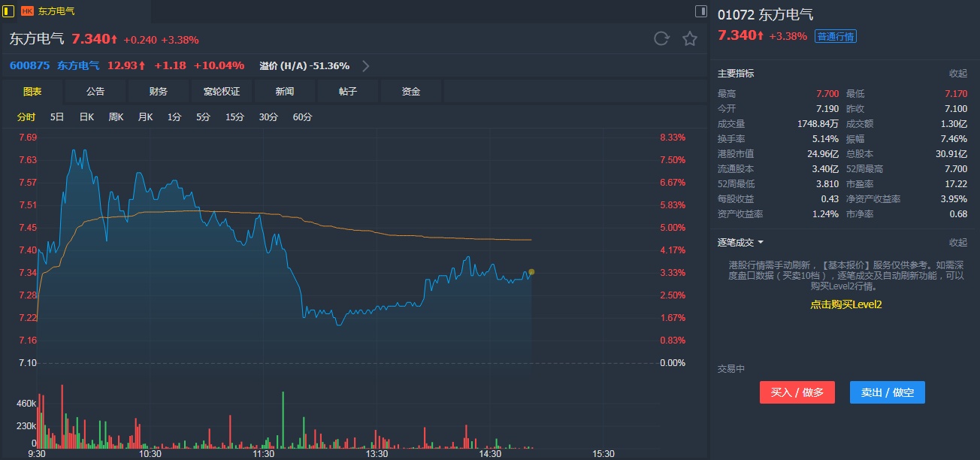Open the A-share 600875 东方电气 link

pyautogui.click(x=54, y=66)
